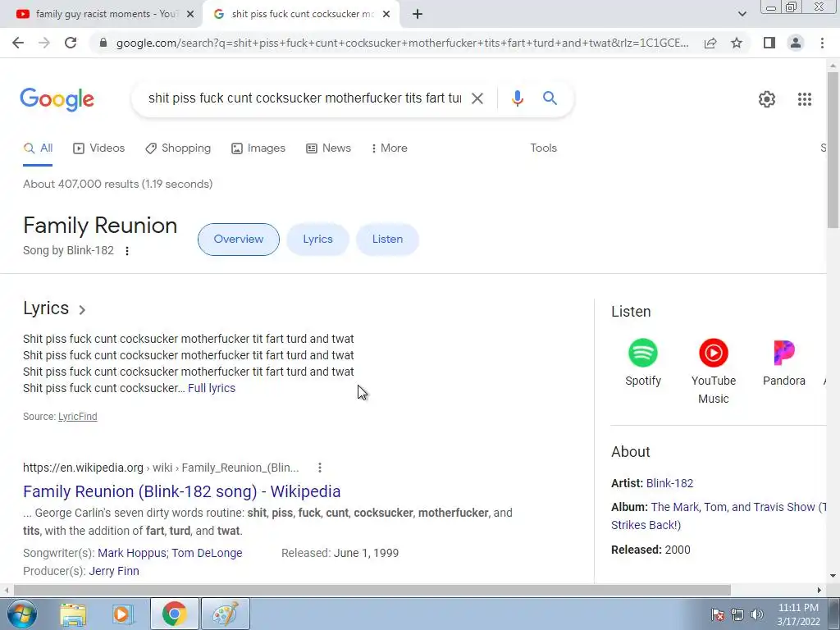Open the browser side panel icon
The width and height of the screenshot is (840, 630).
click(x=769, y=43)
